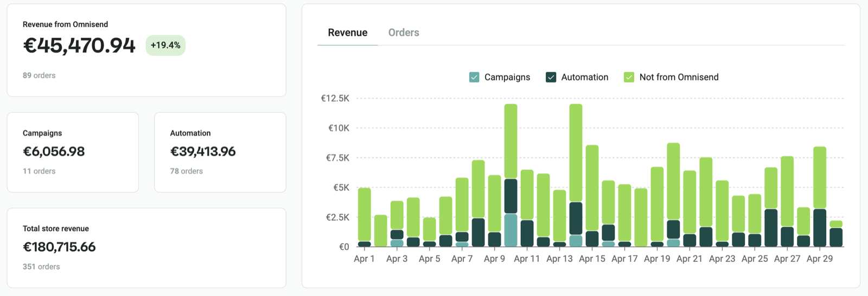
Task: Click the 89 orders text
Action: coord(39,75)
